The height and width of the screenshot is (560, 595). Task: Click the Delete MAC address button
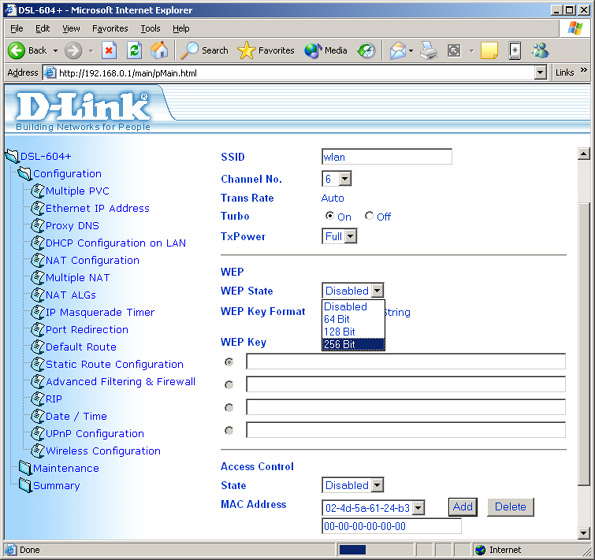pyautogui.click(x=510, y=507)
